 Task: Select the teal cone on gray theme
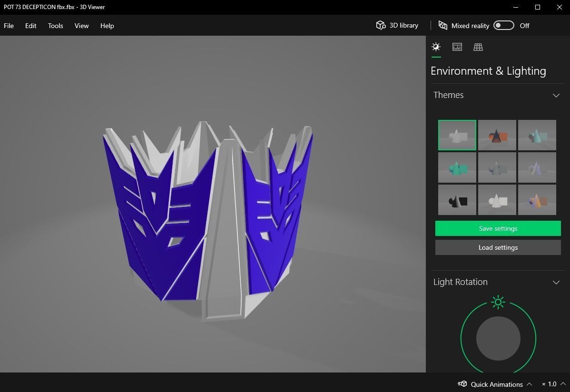pyautogui.click(x=537, y=135)
